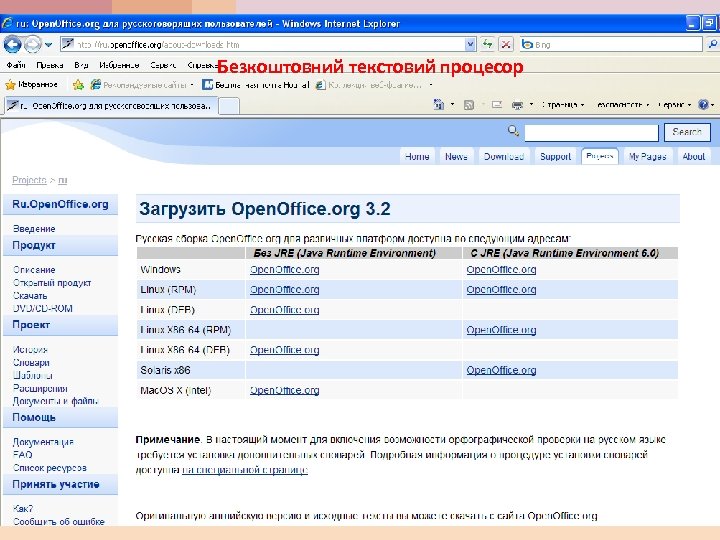Download Linux (RPM) OpenOffice.org without JRE

pyautogui.click(x=285, y=290)
